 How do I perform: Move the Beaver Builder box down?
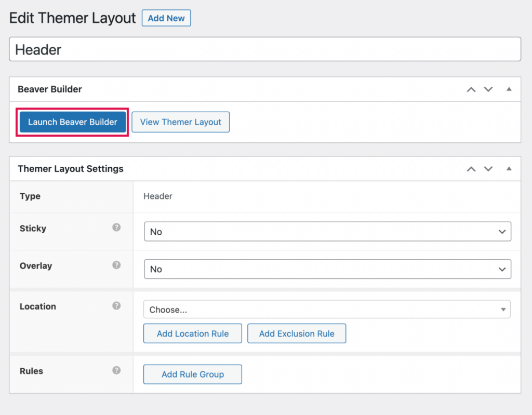[x=488, y=89]
